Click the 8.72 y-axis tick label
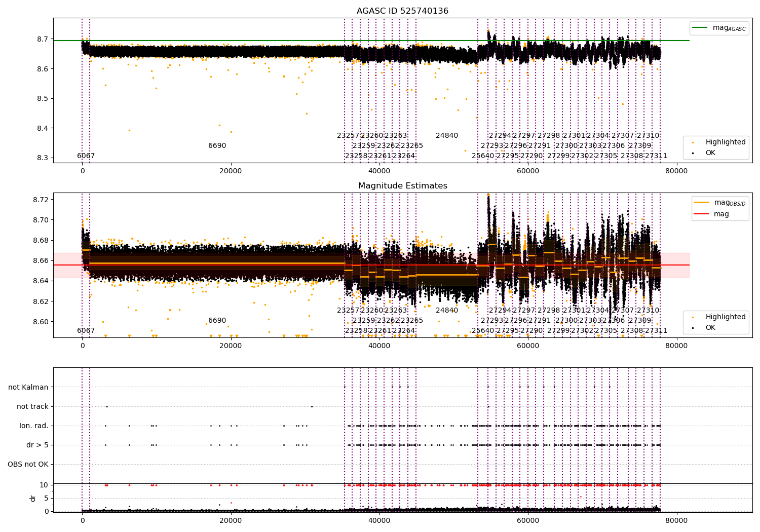This screenshot has height=532, width=760. pyautogui.click(x=41, y=200)
